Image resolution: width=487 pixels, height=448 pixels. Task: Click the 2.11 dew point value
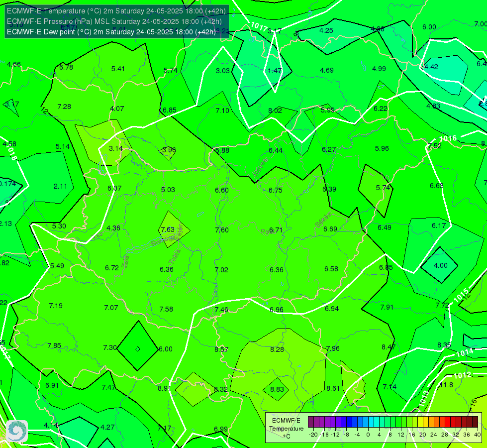point(60,187)
